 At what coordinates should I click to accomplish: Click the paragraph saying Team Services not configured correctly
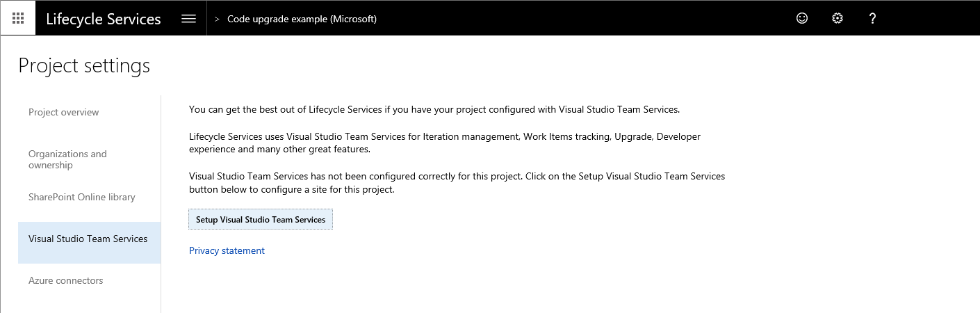coord(457,183)
